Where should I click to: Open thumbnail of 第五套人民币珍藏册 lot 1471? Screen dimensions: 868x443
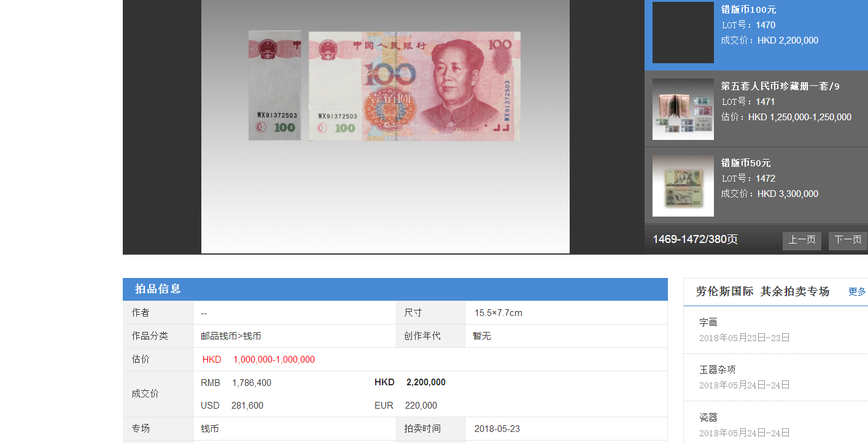[683, 109]
